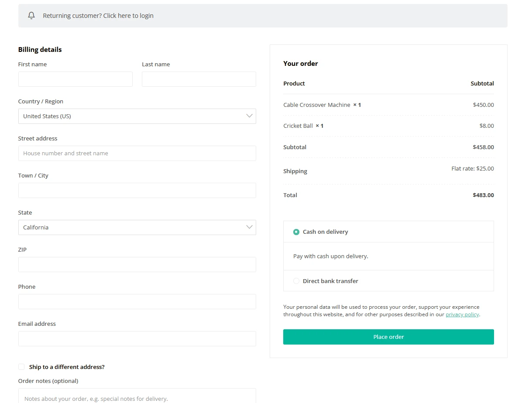Click the chevron arrow on Country selector
532x403 pixels.
[x=249, y=116]
